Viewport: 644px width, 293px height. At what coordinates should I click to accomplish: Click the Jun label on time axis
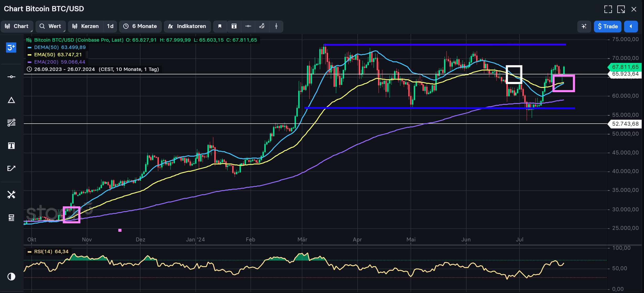(466, 240)
